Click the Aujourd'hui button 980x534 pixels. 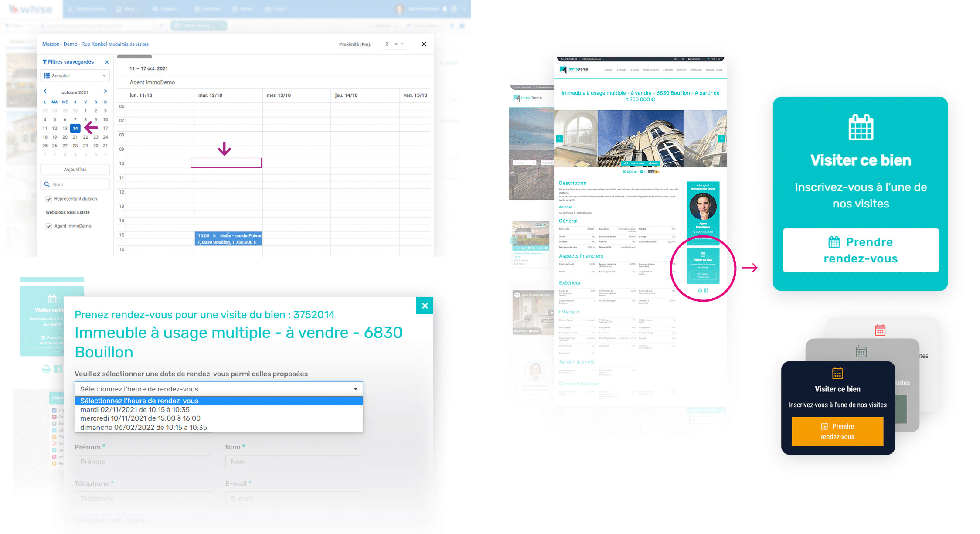tap(75, 170)
